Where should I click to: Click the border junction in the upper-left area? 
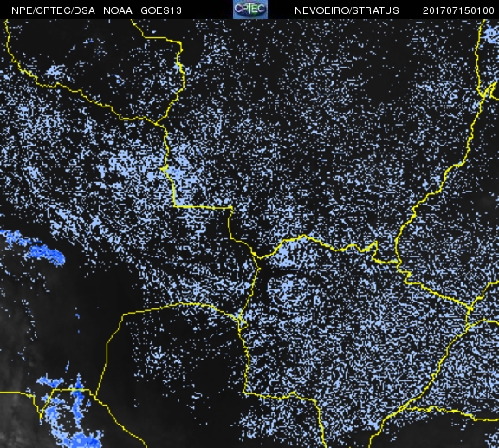[156, 123]
